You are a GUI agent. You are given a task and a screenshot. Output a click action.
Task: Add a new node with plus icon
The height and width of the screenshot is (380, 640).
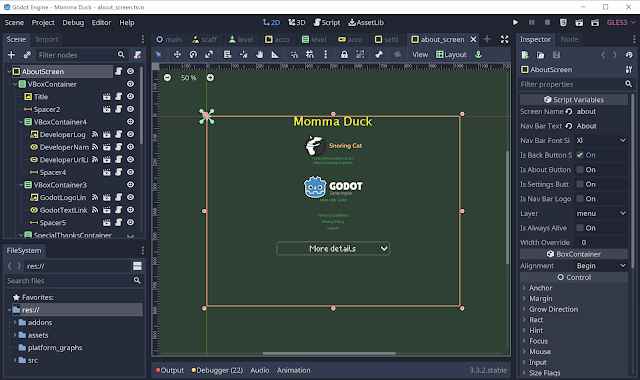tap(11, 55)
